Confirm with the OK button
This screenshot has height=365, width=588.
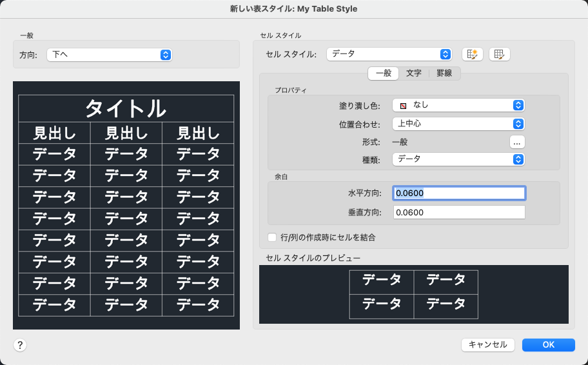click(x=548, y=345)
